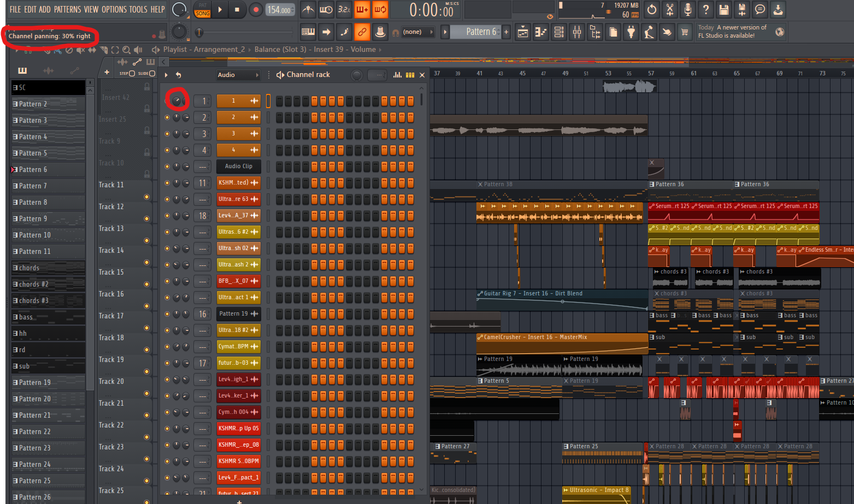The height and width of the screenshot is (504, 854).
Task: Switch to SONG mode
Action: 203,13
